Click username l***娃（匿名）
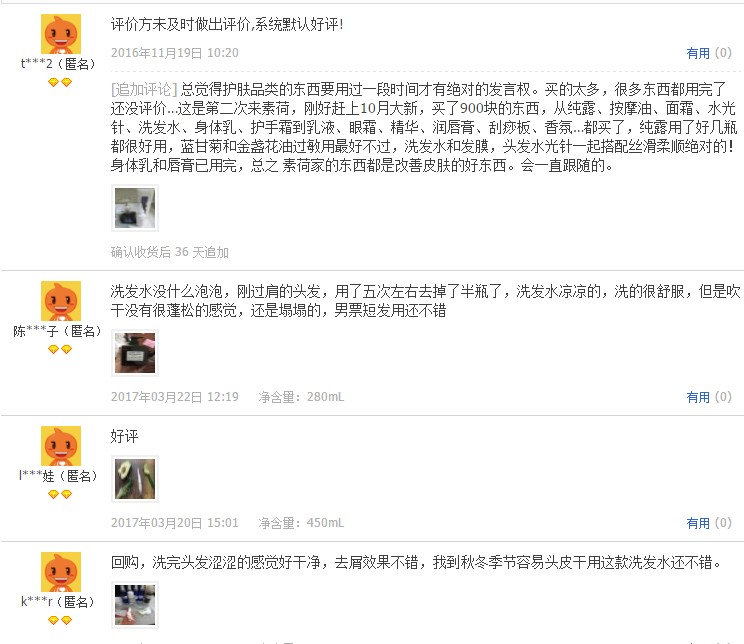The image size is (744, 644). (x=58, y=476)
